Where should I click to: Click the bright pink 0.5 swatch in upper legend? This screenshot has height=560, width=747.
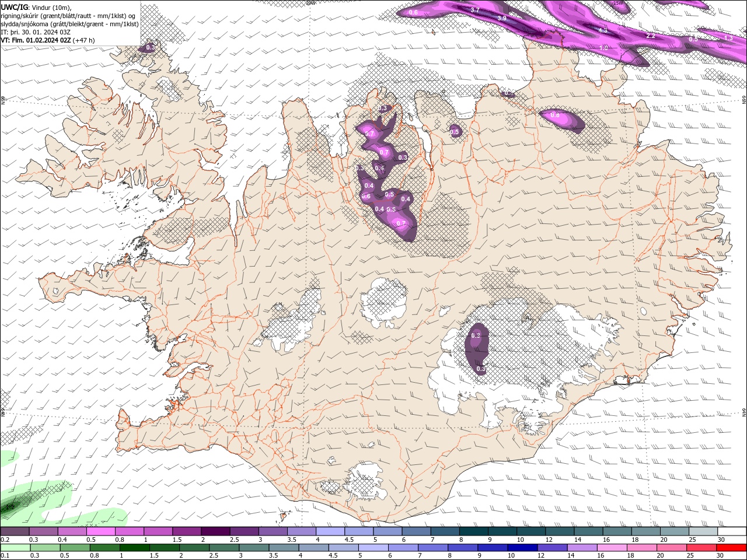pyautogui.click(x=100, y=531)
